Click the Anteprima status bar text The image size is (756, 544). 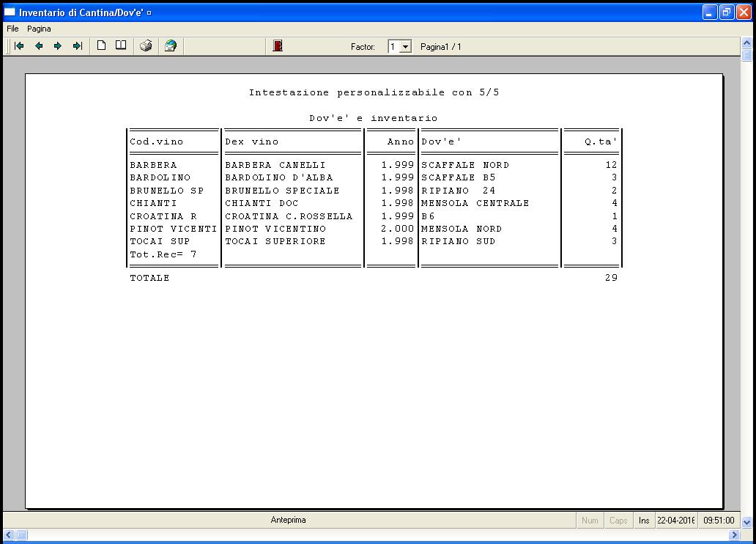point(289,520)
